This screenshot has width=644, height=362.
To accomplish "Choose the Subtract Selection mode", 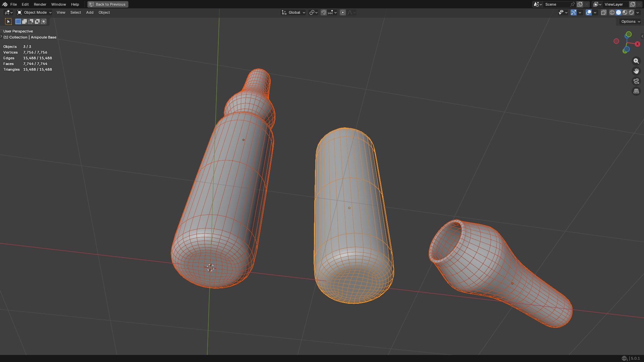I will coord(31,21).
